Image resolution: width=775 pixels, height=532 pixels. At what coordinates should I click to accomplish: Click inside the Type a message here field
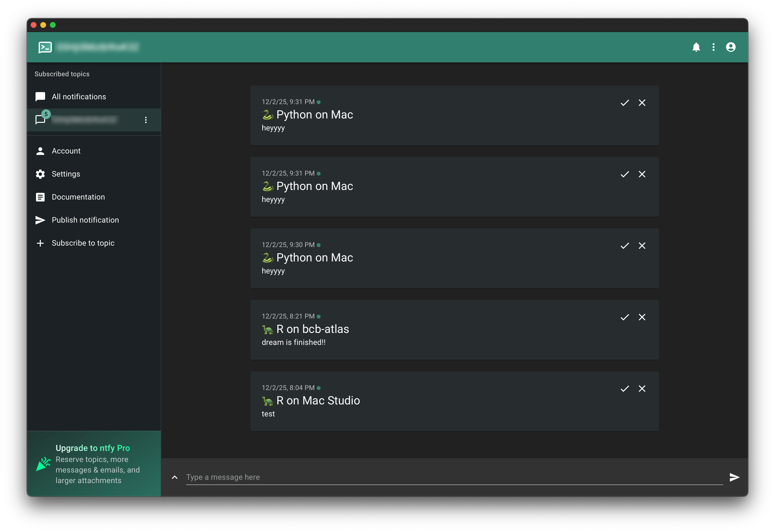(400, 477)
